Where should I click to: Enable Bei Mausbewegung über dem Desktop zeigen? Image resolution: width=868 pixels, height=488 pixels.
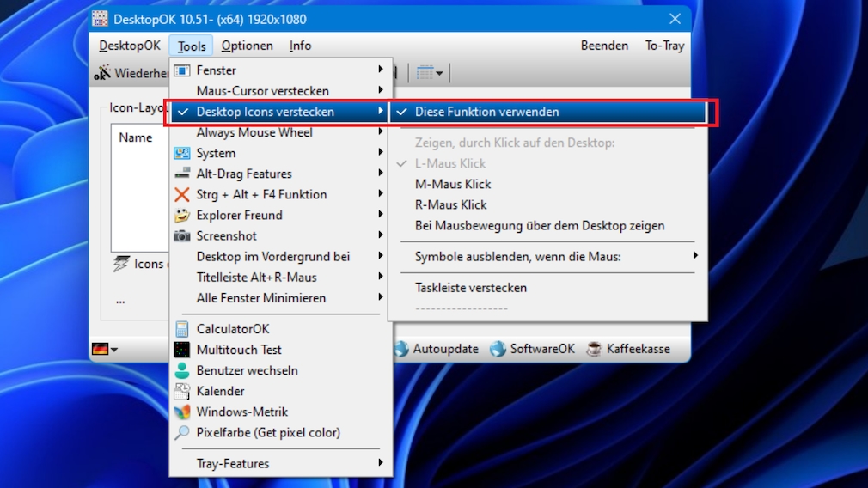coord(540,226)
